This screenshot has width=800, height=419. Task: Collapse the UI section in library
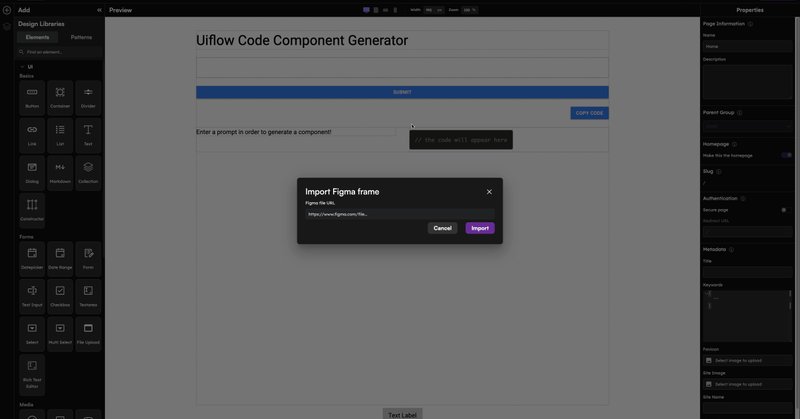coord(22,67)
